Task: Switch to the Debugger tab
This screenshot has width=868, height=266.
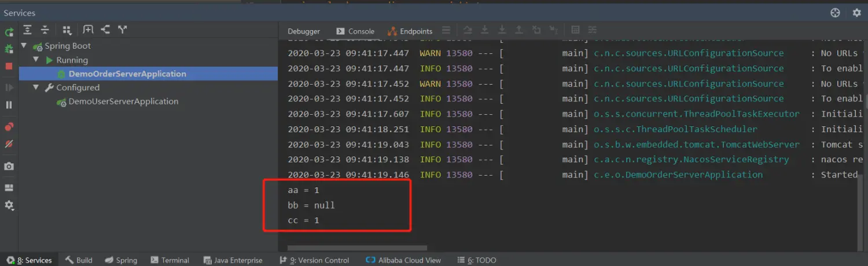Action: (x=304, y=31)
